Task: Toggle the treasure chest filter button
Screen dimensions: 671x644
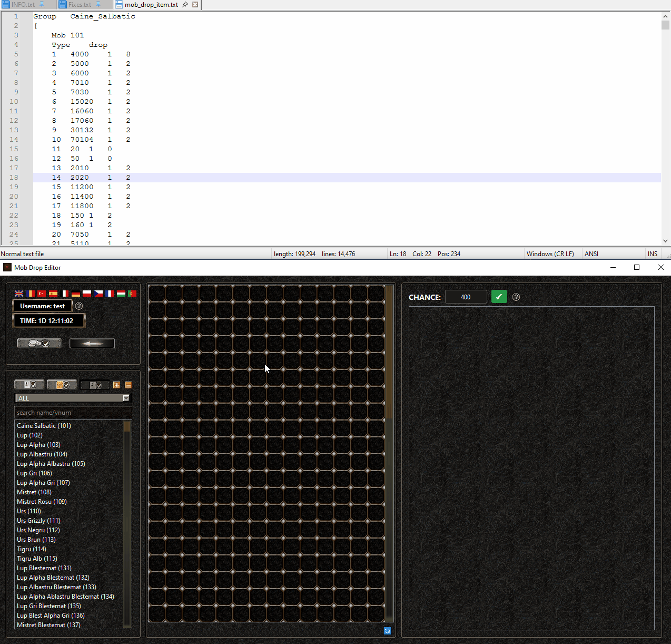Action: tap(62, 385)
